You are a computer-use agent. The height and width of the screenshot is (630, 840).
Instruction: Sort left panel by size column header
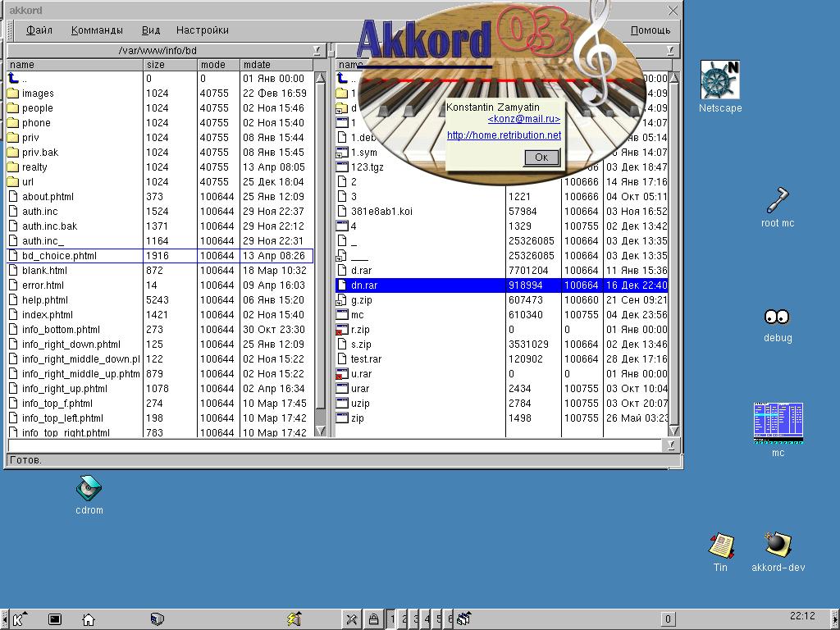(171, 64)
